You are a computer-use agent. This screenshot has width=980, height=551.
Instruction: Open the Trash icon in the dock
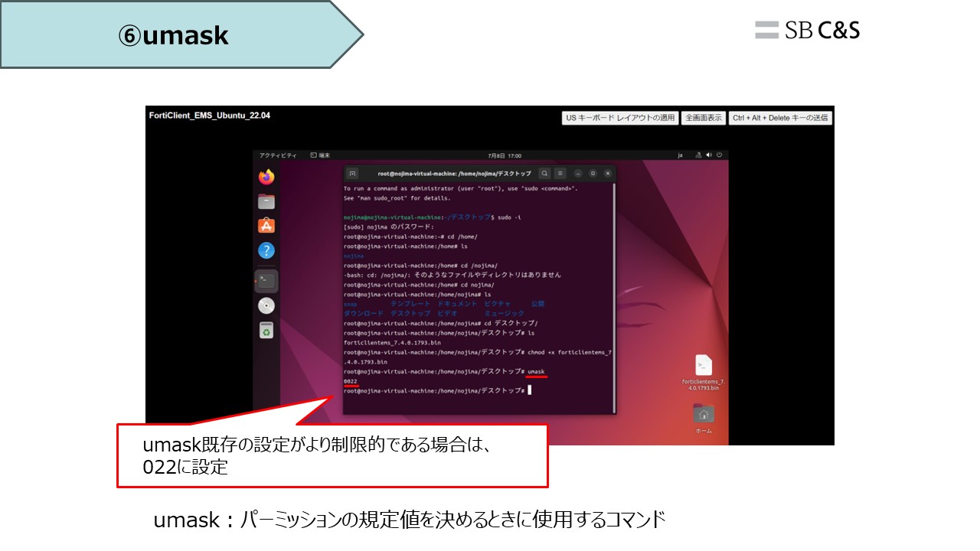coord(266,330)
